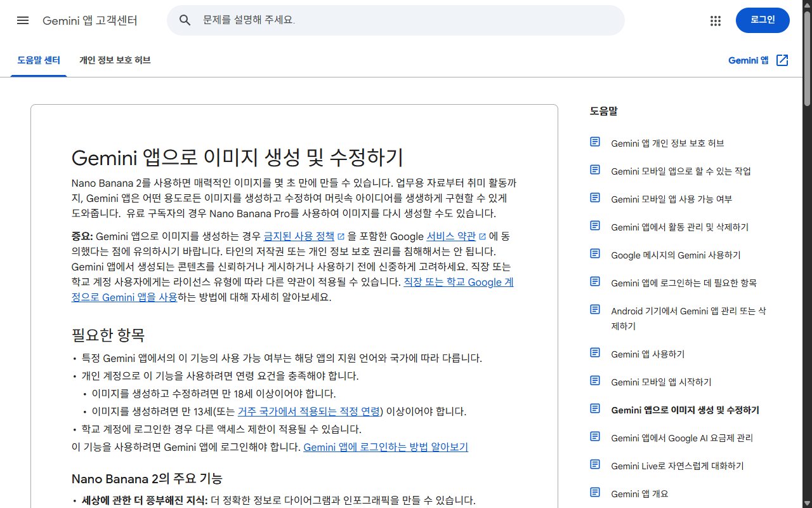Click the 문제를 설명해 주세요 search field
The width and height of the screenshot is (812, 508).
pyautogui.click(x=396, y=20)
